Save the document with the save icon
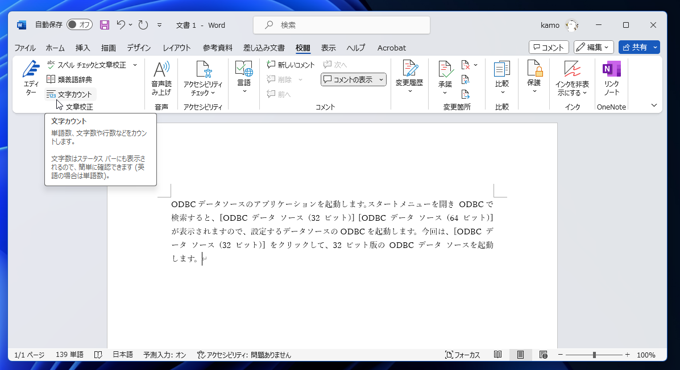Viewport: 680px width, 370px height. pos(105,25)
